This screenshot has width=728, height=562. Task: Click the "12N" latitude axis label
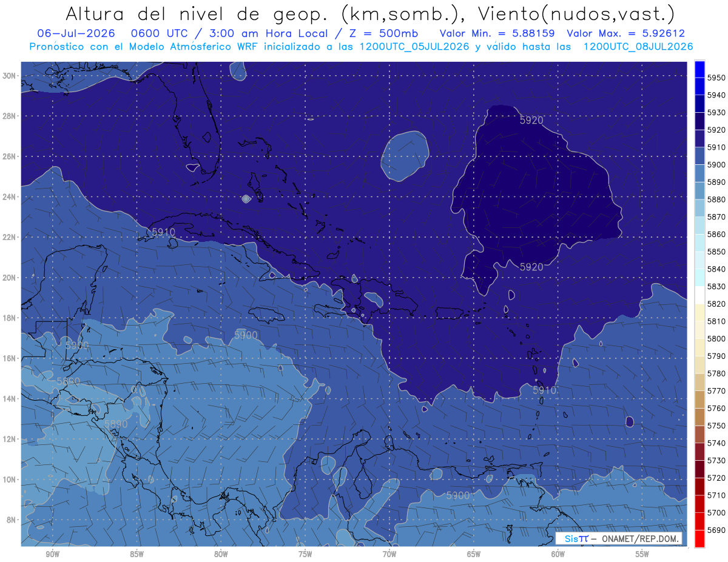[10, 439]
